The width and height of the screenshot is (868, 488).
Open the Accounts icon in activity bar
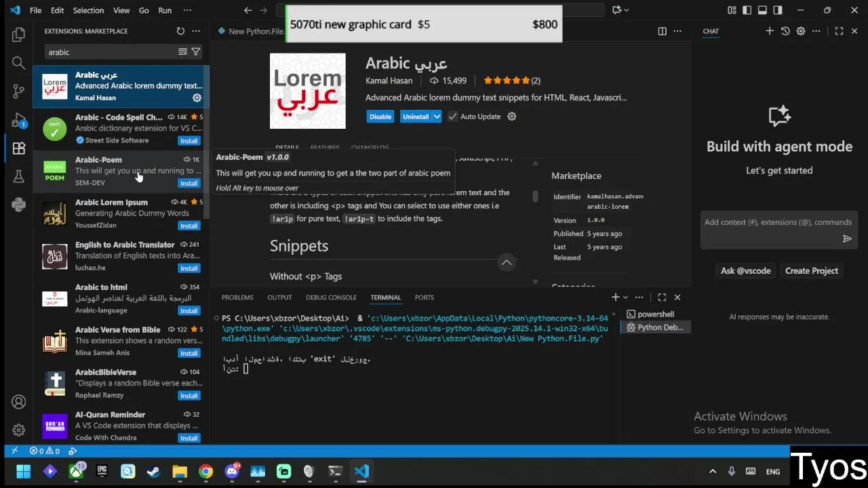point(18,402)
